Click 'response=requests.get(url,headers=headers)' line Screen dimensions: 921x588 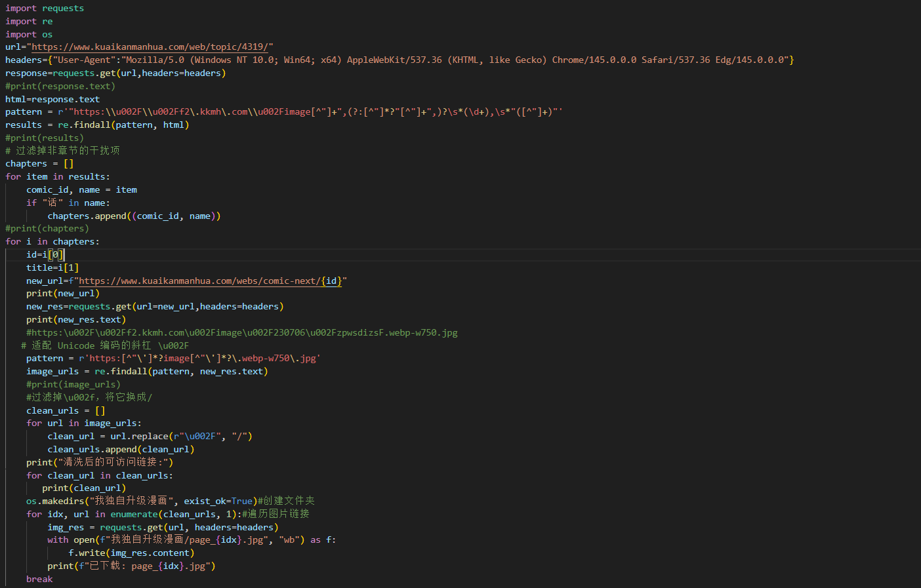click(x=115, y=73)
